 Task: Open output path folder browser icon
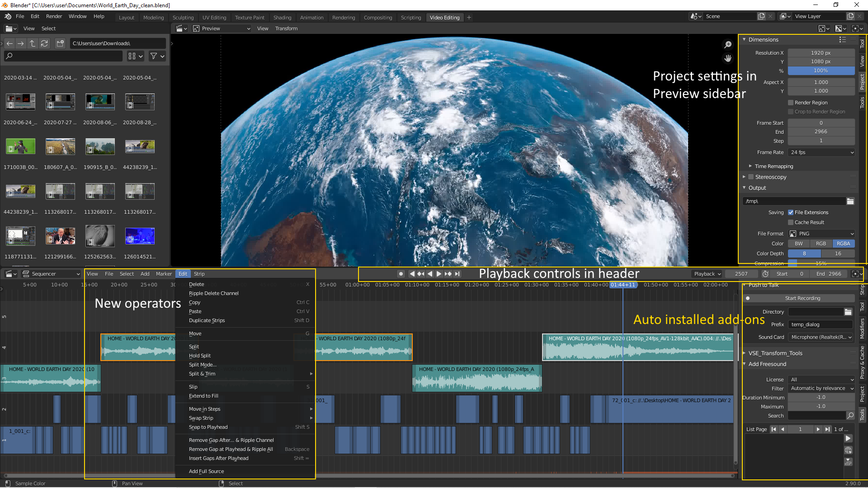850,201
